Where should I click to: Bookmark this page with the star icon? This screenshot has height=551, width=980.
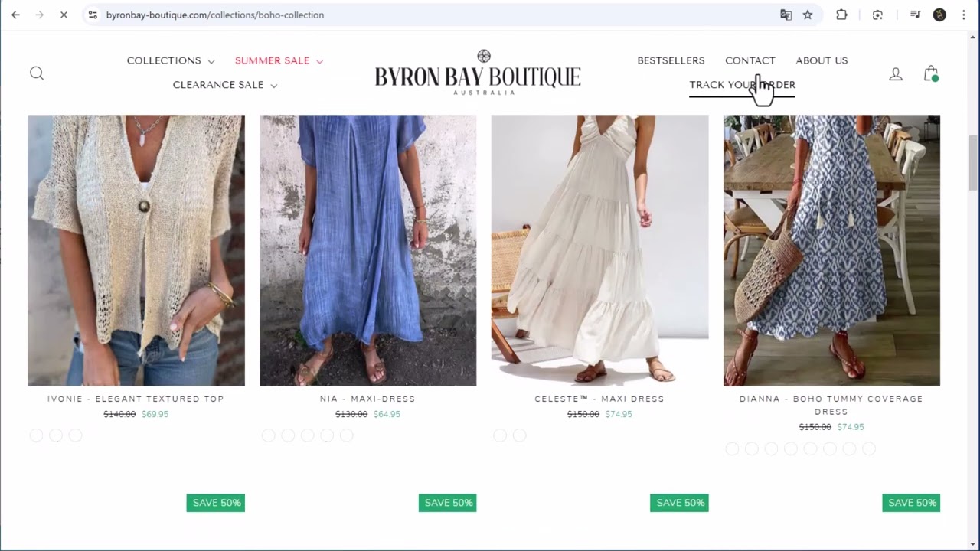pos(807,15)
